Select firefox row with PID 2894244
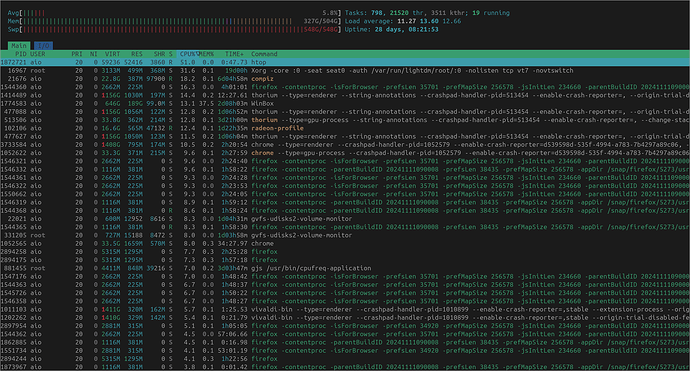The image size is (690, 371). click(345, 359)
